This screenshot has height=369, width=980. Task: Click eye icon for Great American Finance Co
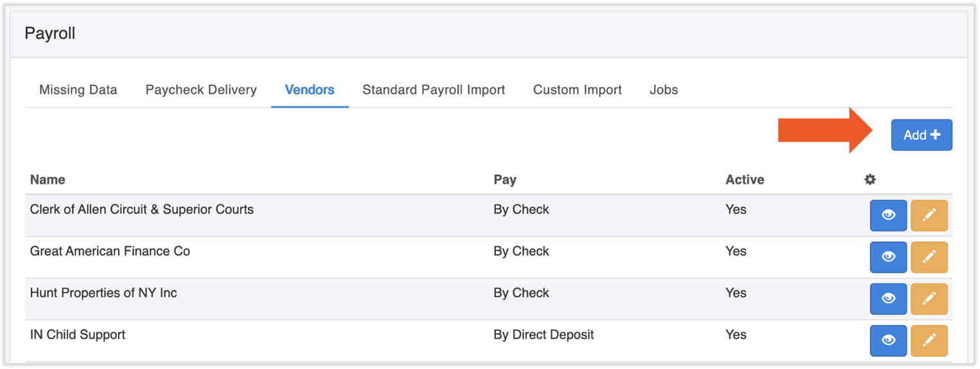click(x=888, y=257)
